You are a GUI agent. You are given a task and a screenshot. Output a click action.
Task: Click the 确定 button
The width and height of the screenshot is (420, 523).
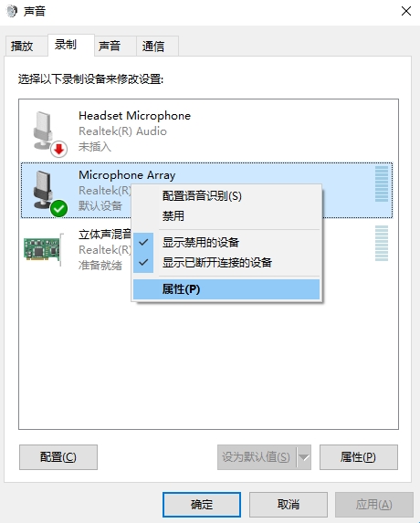(202, 505)
